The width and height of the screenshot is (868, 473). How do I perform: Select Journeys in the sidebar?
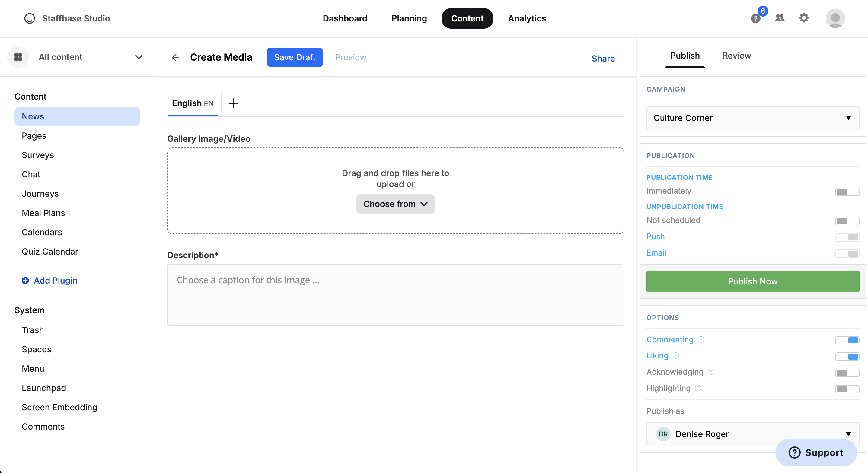click(x=40, y=194)
